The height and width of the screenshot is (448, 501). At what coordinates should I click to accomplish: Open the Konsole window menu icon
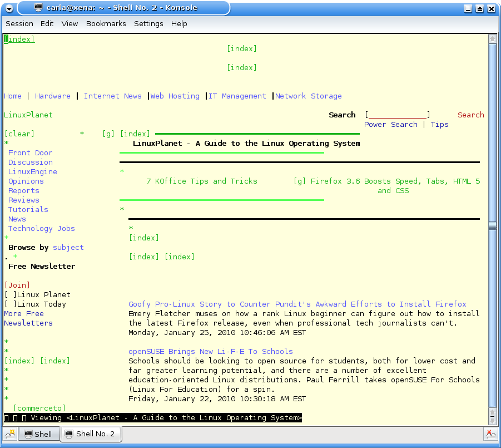tap(9, 9)
